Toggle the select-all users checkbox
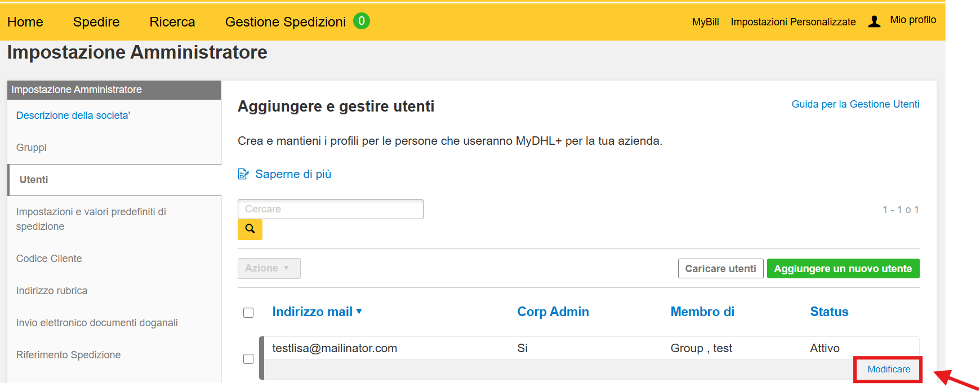 (x=248, y=313)
